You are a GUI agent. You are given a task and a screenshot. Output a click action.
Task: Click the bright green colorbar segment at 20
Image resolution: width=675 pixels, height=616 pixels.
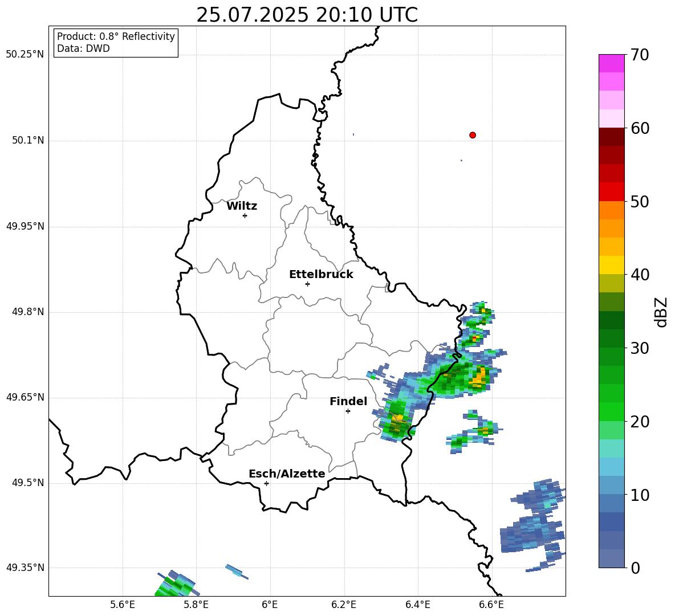tap(611, 411)
